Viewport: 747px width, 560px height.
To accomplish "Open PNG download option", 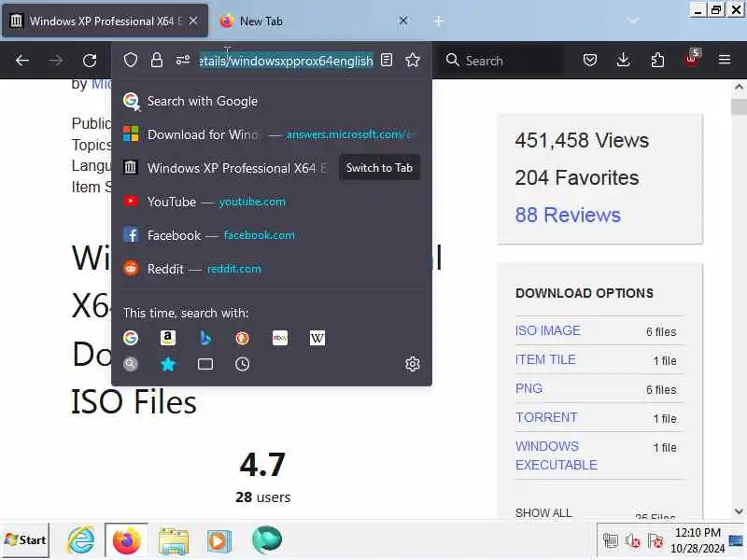I will pos(529,388).
